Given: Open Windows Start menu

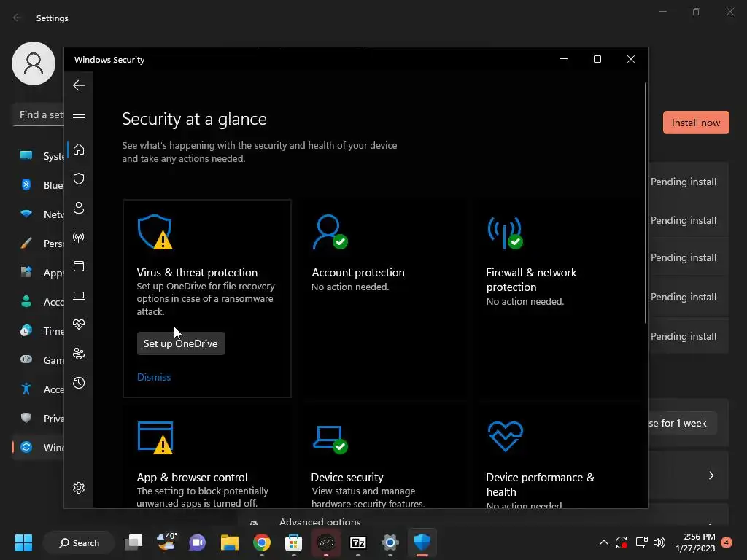Looking at the screenshot, I should tap(23, 542).
